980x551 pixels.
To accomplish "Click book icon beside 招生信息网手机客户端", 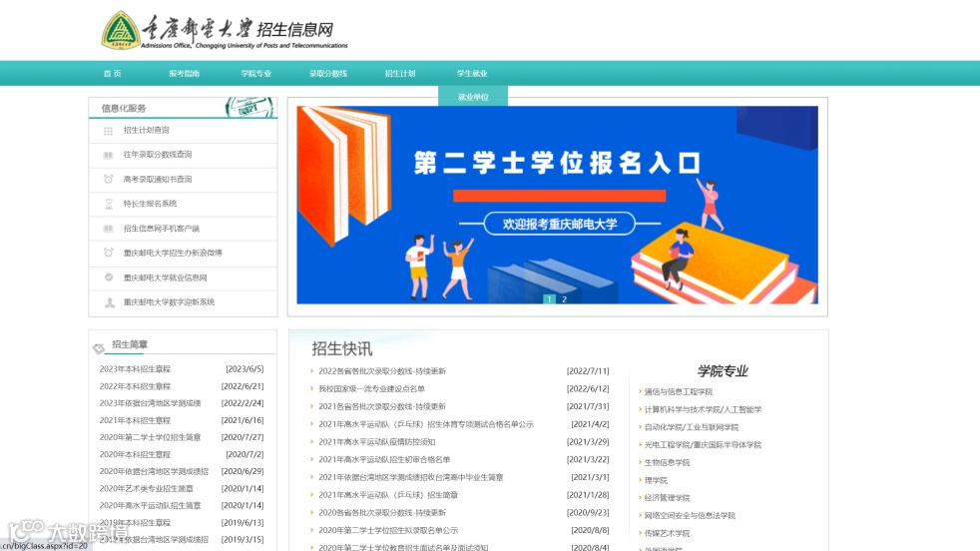I will [x=108, y=229].
